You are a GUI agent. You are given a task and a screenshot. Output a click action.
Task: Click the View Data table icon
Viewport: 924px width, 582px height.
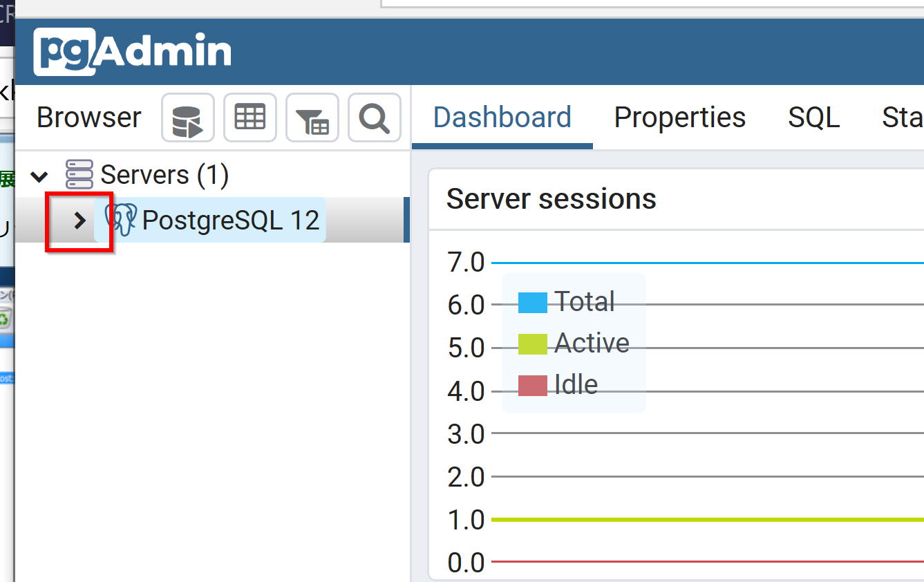pyautogui.click(x=249, y=118)
